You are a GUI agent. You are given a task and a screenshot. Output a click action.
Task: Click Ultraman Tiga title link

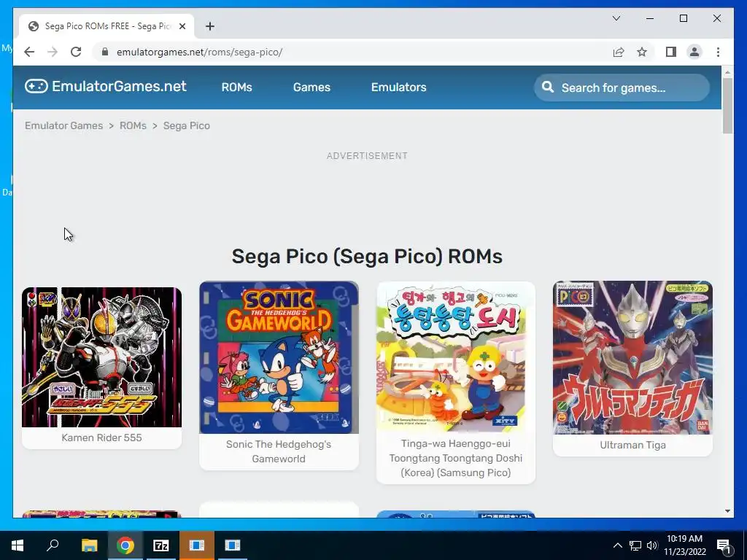click(x=632, y=445)
